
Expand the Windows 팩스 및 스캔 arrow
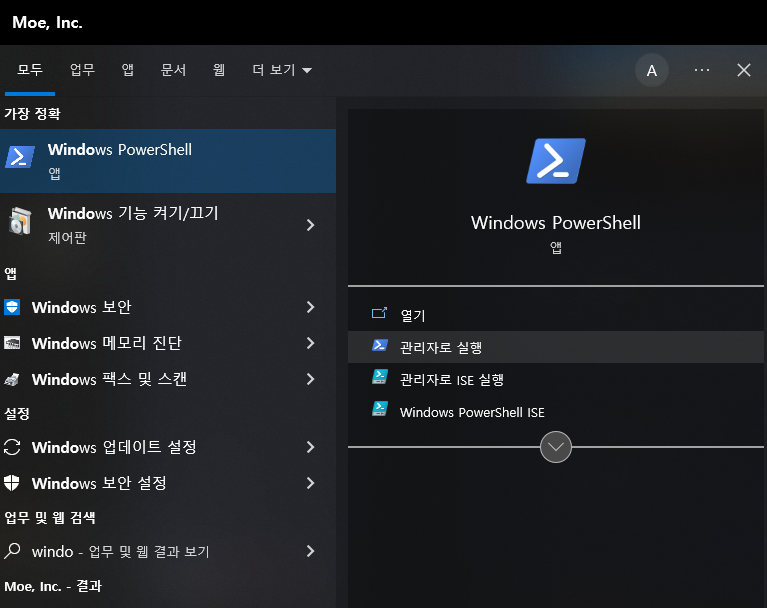tap(310, 379)
